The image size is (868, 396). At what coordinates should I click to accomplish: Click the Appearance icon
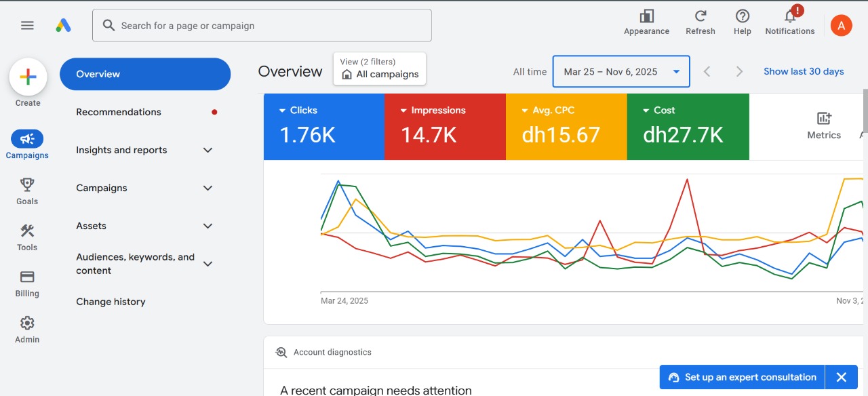[646, 19]
